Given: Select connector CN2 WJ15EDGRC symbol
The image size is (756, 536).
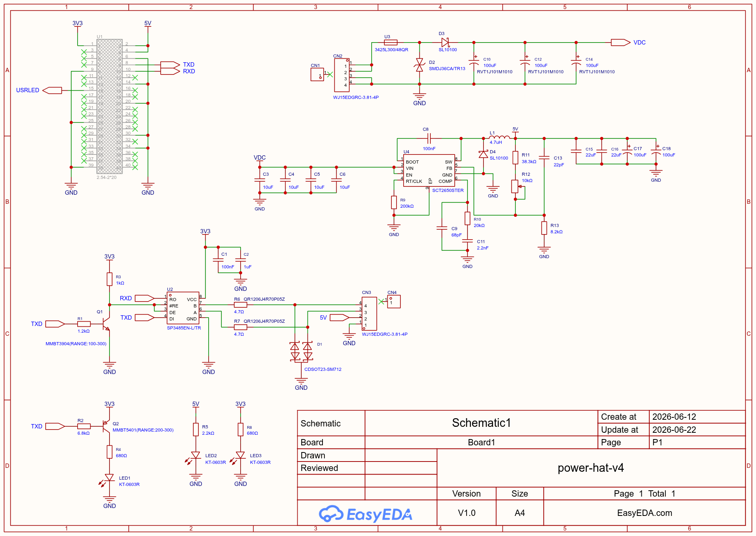Looking at the screenshot, I should tap(342, 75).
